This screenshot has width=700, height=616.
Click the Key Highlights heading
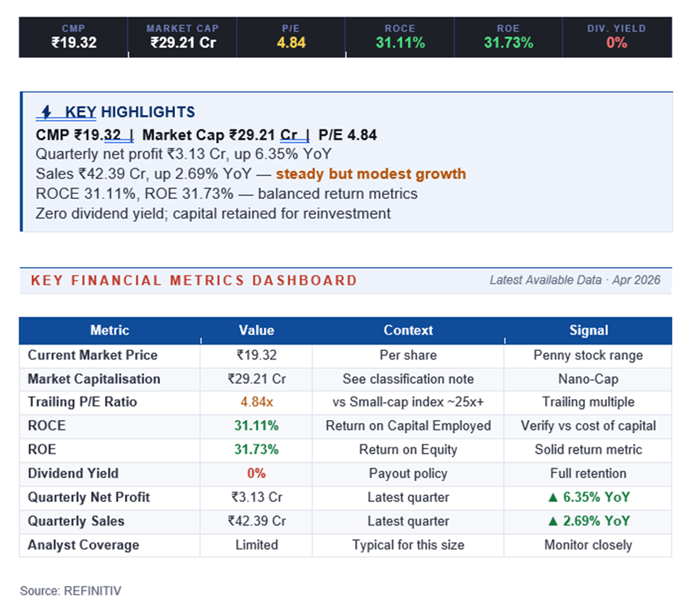tap(129, 112)
